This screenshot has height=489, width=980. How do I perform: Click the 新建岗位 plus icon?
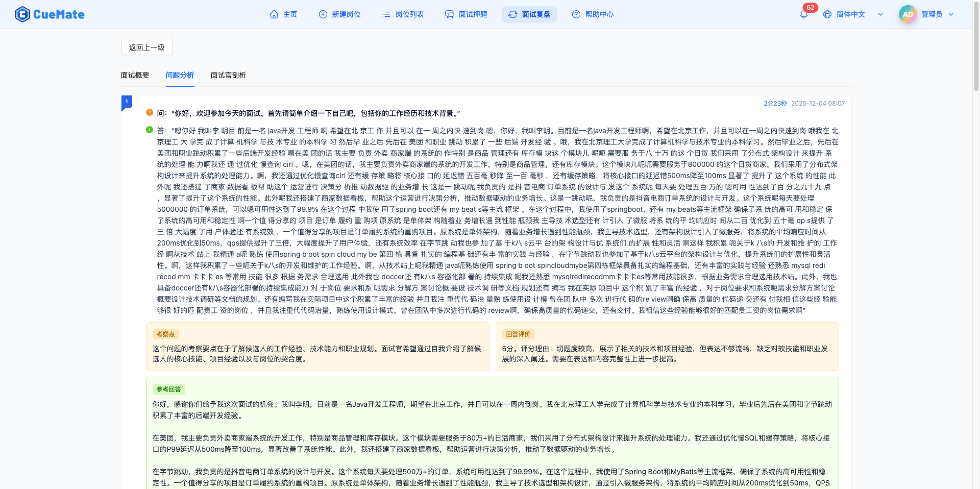[324, 14]
